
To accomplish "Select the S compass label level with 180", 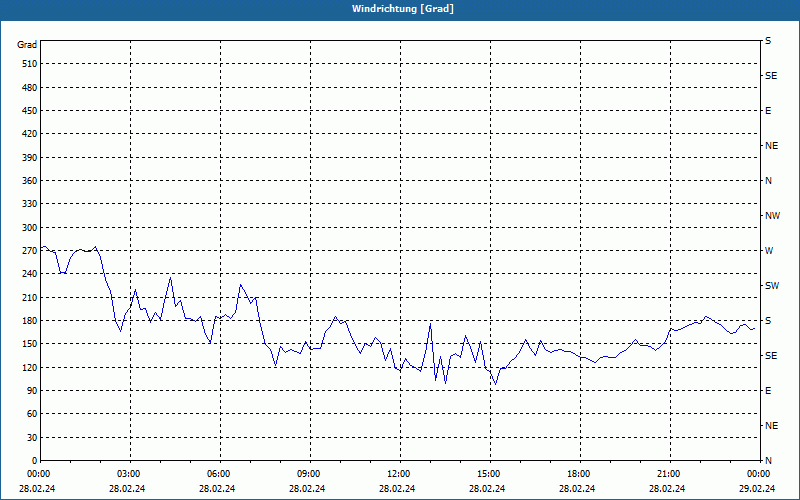I will [x=768, y=321].
